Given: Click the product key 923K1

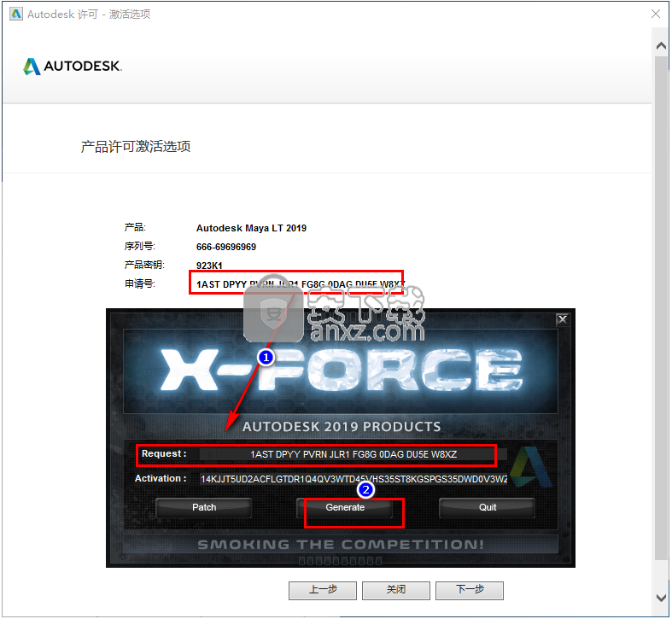Looking at the screenshot, I should tap(209, 266).
